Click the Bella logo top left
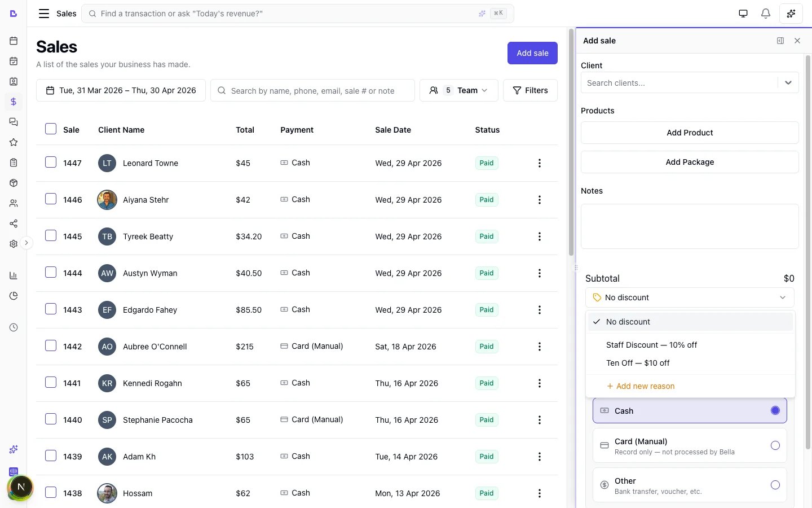 pyautogui.click(x=14, y=14)
